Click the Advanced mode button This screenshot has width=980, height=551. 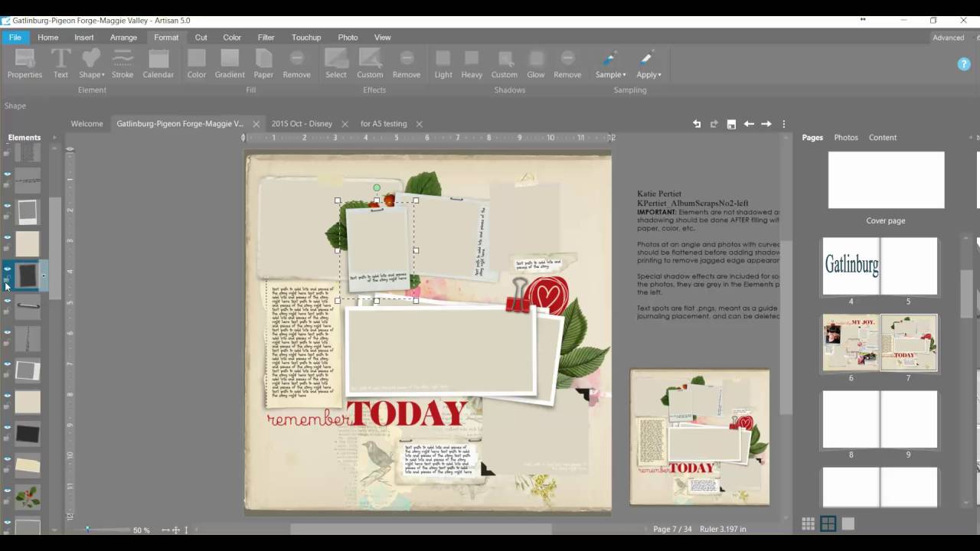949,37
